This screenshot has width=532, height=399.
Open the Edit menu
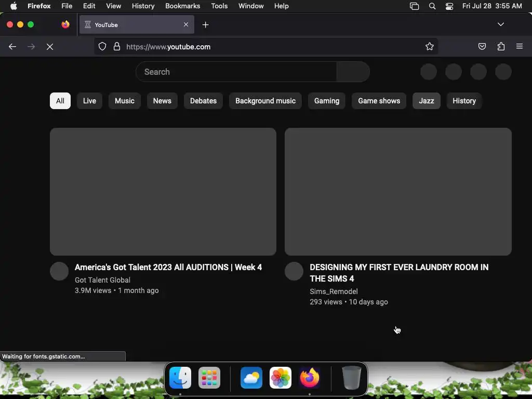pyautogui.click(x=89, y=6)
